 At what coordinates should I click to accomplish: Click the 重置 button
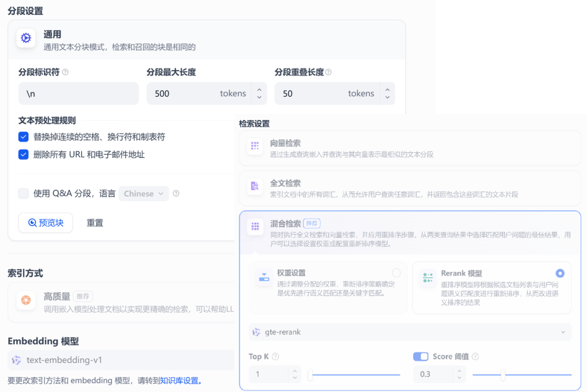[x=95, y=223]
